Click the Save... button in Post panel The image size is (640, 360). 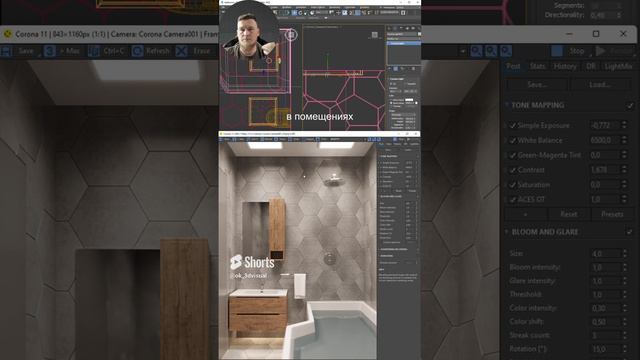tap(537, 84)
